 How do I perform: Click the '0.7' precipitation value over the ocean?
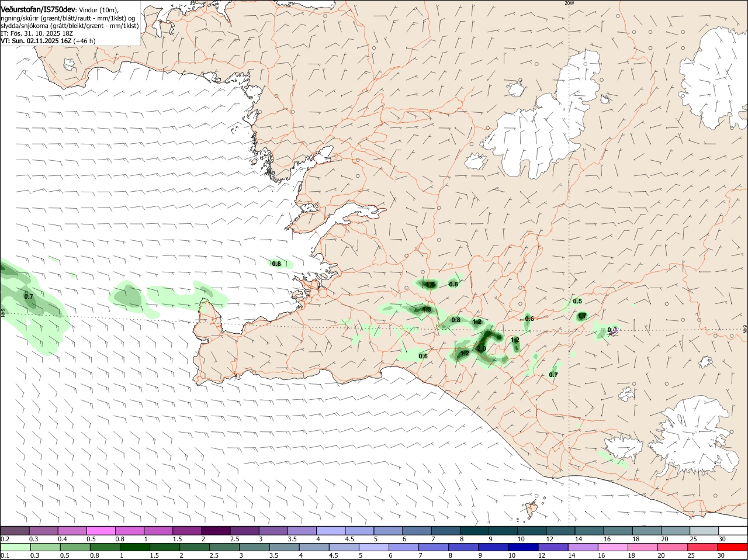click(x=29, y=296)
